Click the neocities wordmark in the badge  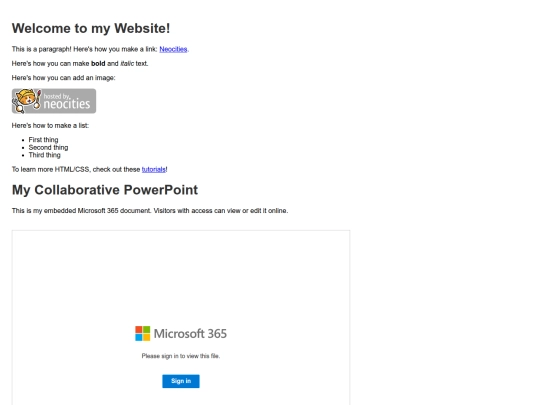67,104
